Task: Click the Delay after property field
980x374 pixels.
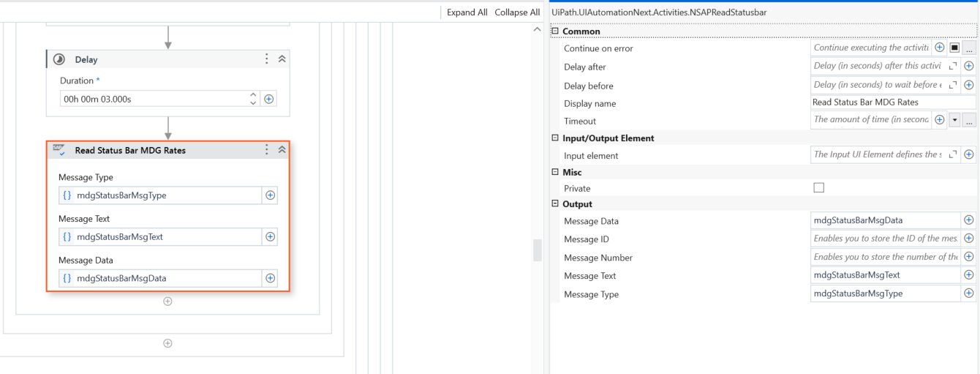Action: (878, 66)
